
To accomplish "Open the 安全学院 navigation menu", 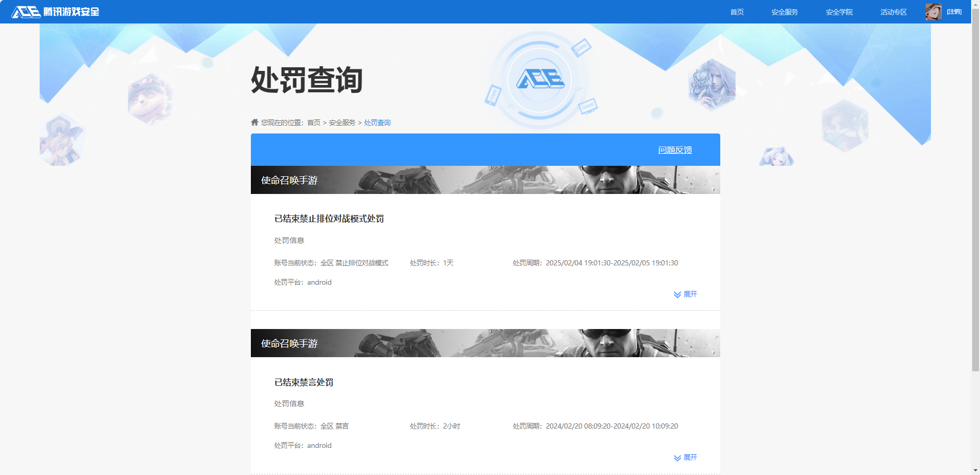I will coord(839,12).
